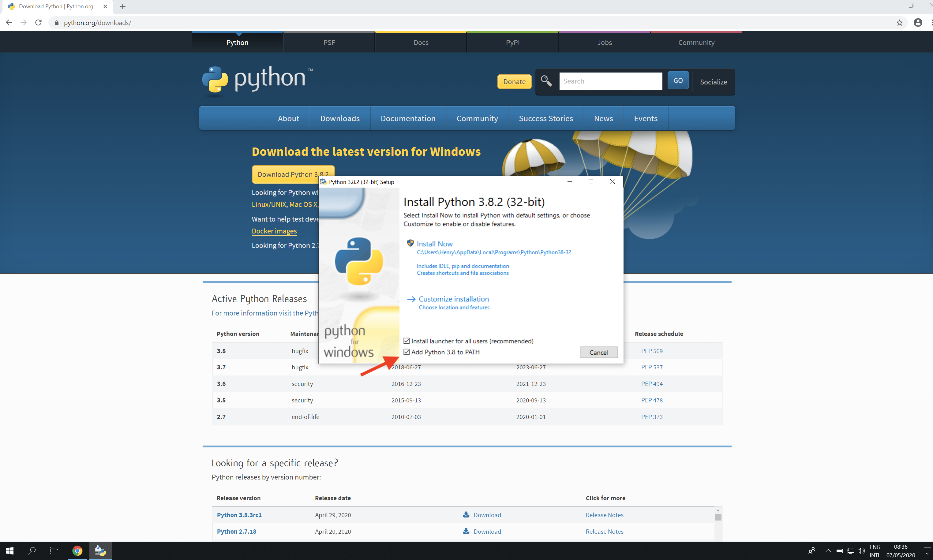This screenshot has width=933, height=560.
Task: Click the Python installer taskbar icon
Action: tap(100, 551)
